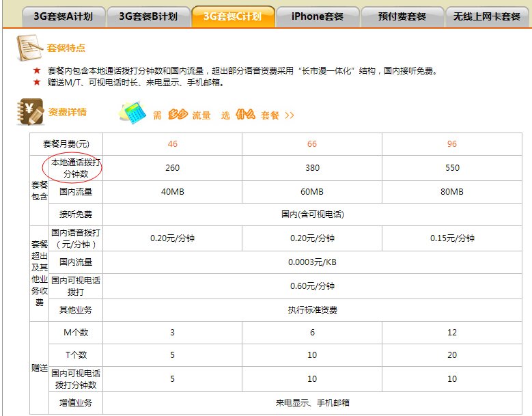Click the 套餐月费(元) row header
Screen dimensions: 532x416
coord(66,144)
